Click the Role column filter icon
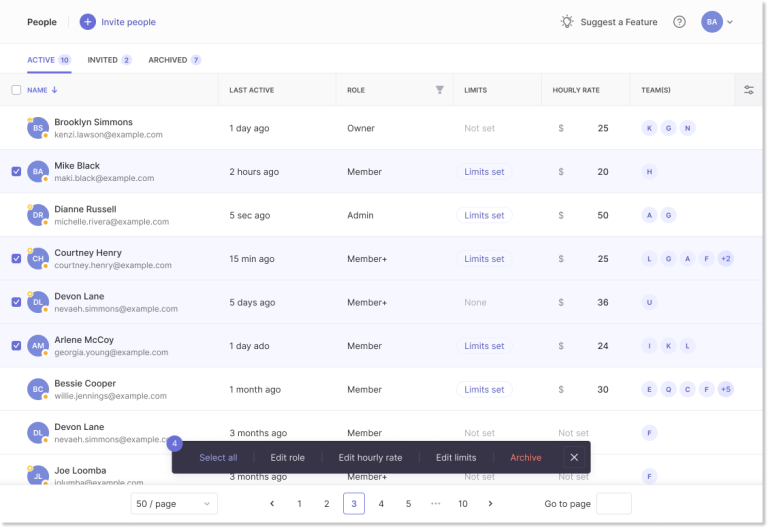 (439, 90)
